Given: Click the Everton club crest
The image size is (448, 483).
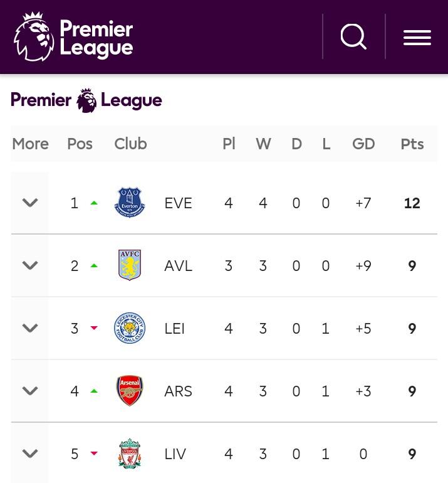Looking at the screenshot, I should coord(130,203).
